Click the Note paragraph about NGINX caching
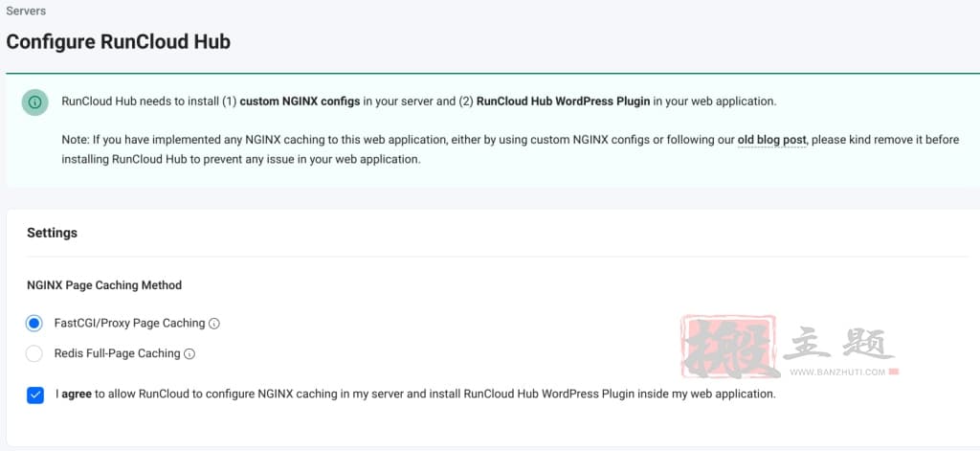 point(510,149)
